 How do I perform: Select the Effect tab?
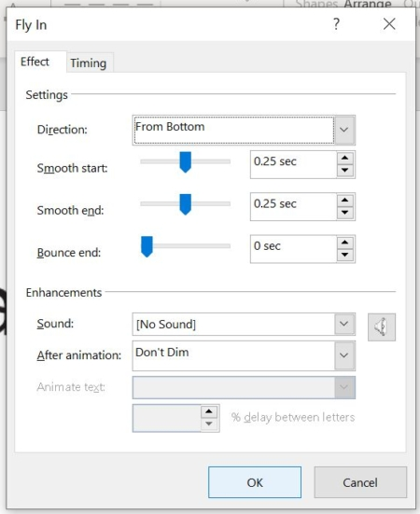pos(35,62)
